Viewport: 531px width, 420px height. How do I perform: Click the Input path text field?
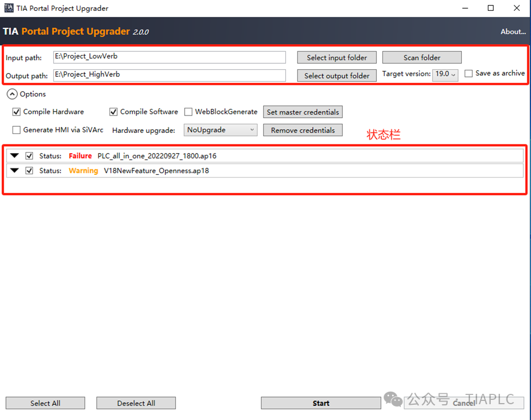point(169,57)
